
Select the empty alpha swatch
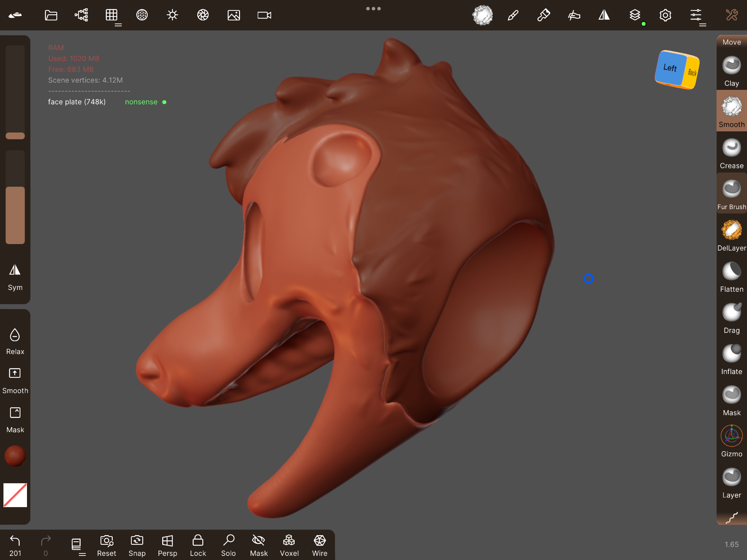15,495
